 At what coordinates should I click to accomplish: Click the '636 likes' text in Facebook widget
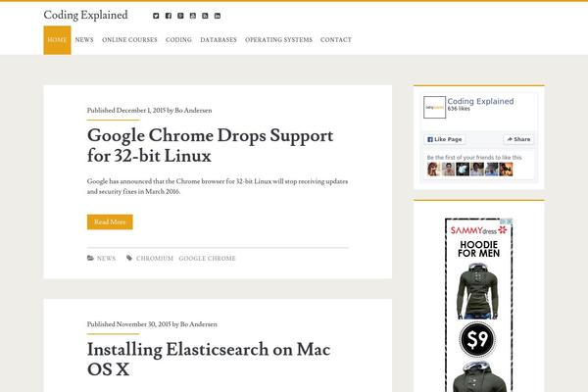pos(459,109)
